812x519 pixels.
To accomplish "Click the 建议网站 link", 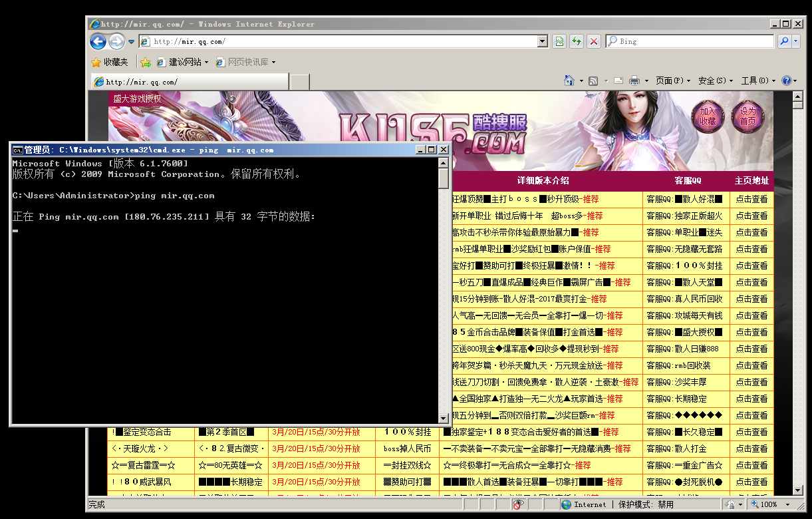I will pos(182,62).
